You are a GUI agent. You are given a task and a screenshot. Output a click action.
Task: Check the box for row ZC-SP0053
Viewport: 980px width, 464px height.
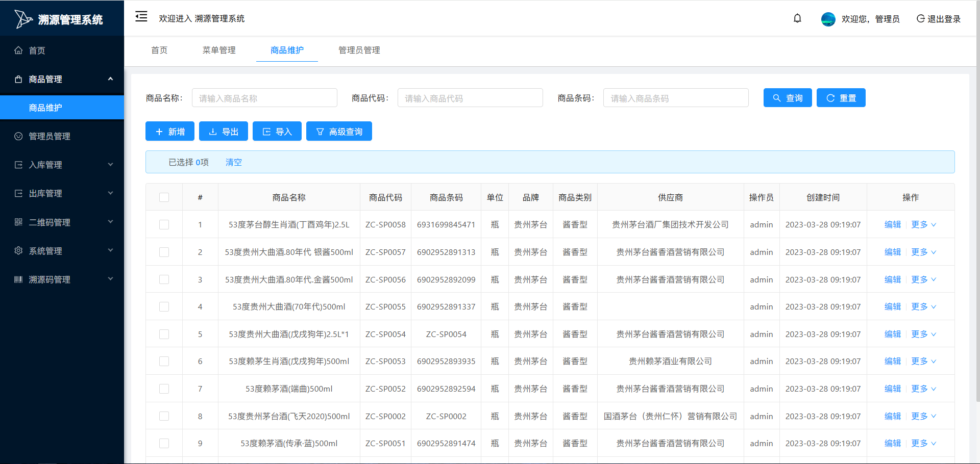[164, 361]
